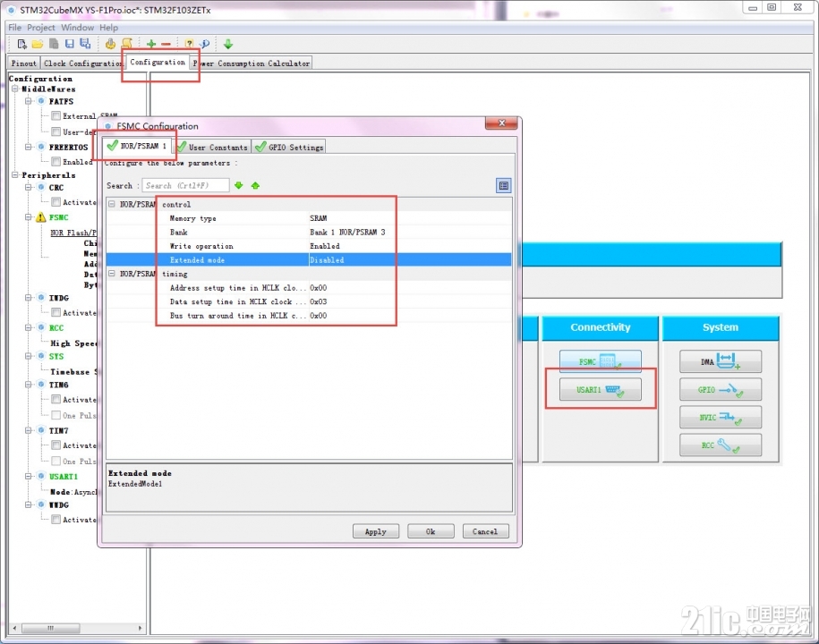
Task: Select the Memory type SRAM value
Action: 318,218
